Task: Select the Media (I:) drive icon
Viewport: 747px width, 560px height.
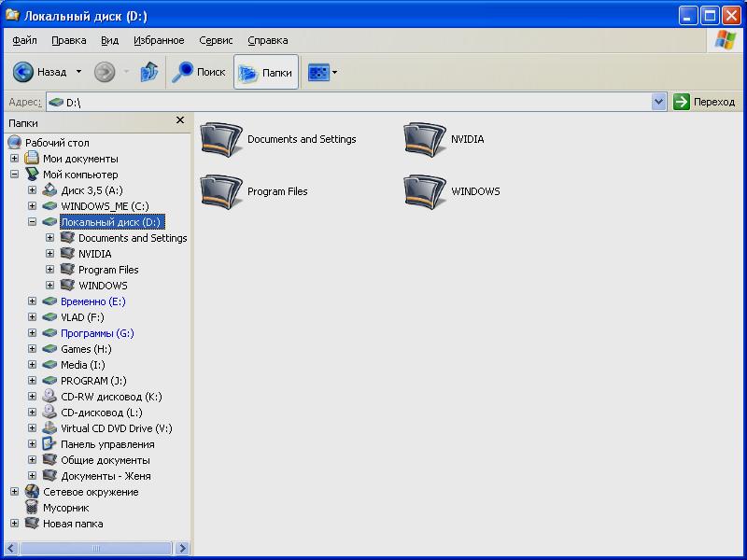Action: 49,365
